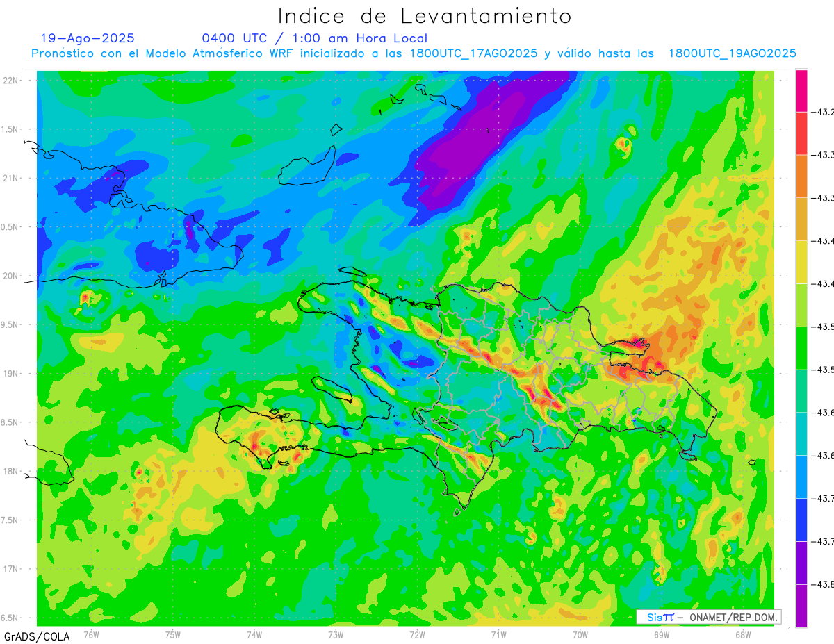Click the 'Indice de Levantamiento' title
Image resolution: width=834 pixels, height=644 pixels.
[x=424, y=16]
